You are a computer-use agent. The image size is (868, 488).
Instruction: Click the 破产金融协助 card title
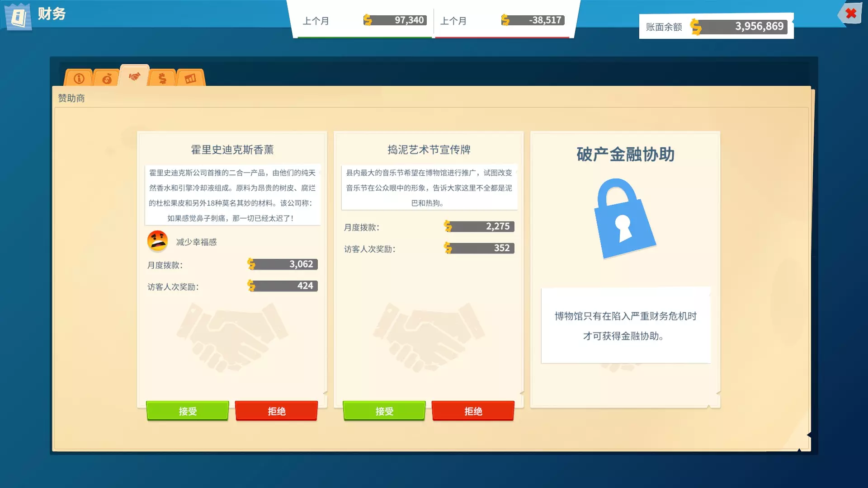pyautogui.click(x=625, y=155)
